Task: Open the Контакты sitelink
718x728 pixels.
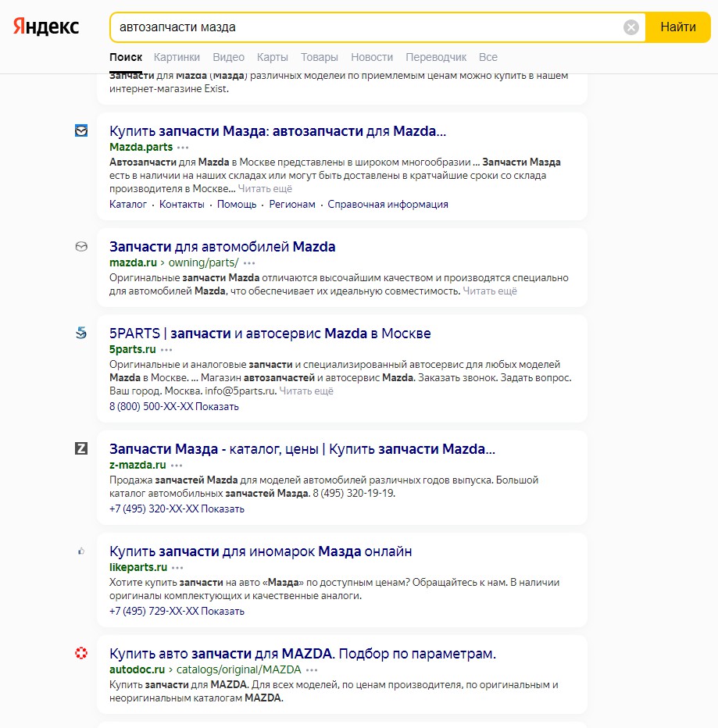Action: click(x=182, y=205)
